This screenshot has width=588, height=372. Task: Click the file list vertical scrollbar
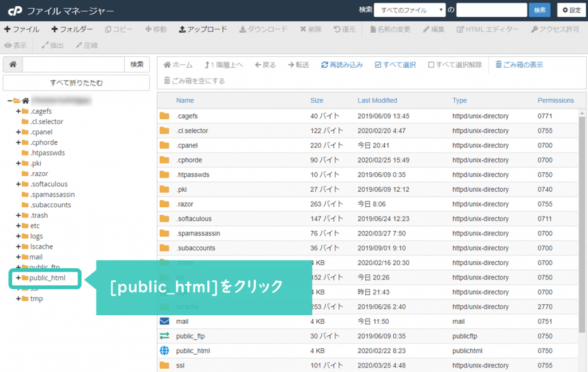point(582,225)
